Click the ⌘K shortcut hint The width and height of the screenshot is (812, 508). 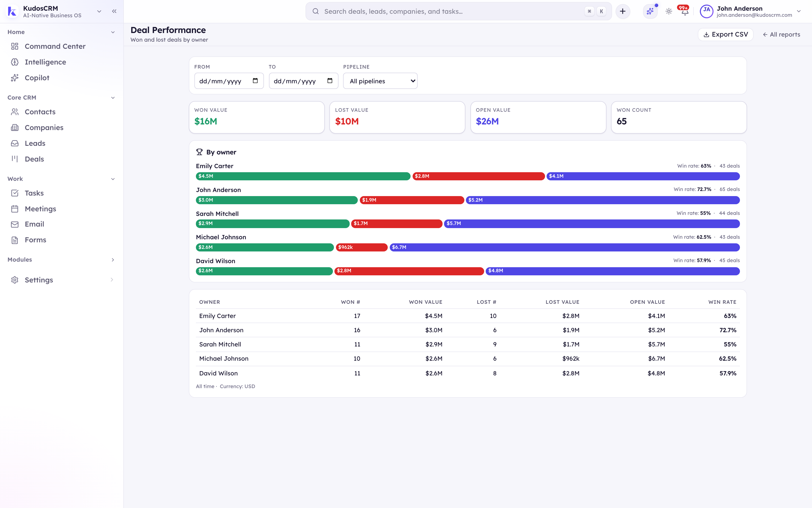coord(596,11)
